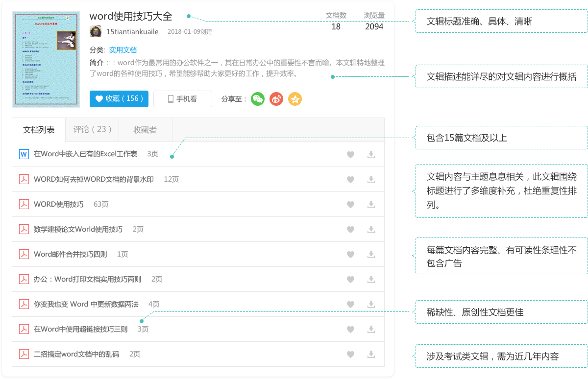Click the 文档数 count of 18
This screenshot has height=379, width=588.
coord(336,26)
